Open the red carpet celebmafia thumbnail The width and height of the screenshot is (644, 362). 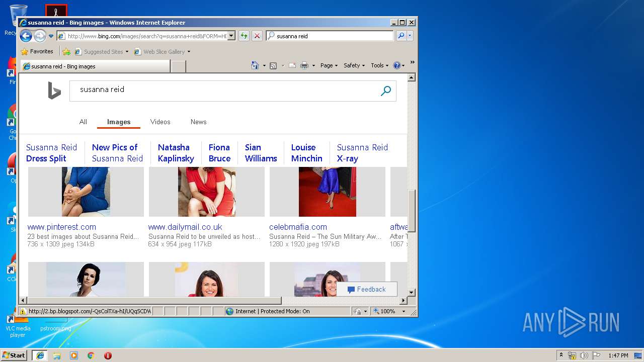[328, 192]
